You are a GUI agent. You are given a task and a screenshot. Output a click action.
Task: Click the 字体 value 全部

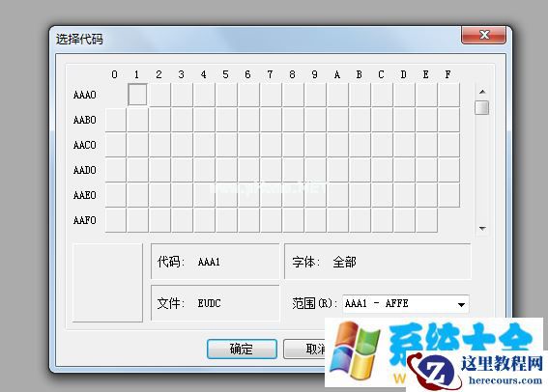(x=345, y=262)
